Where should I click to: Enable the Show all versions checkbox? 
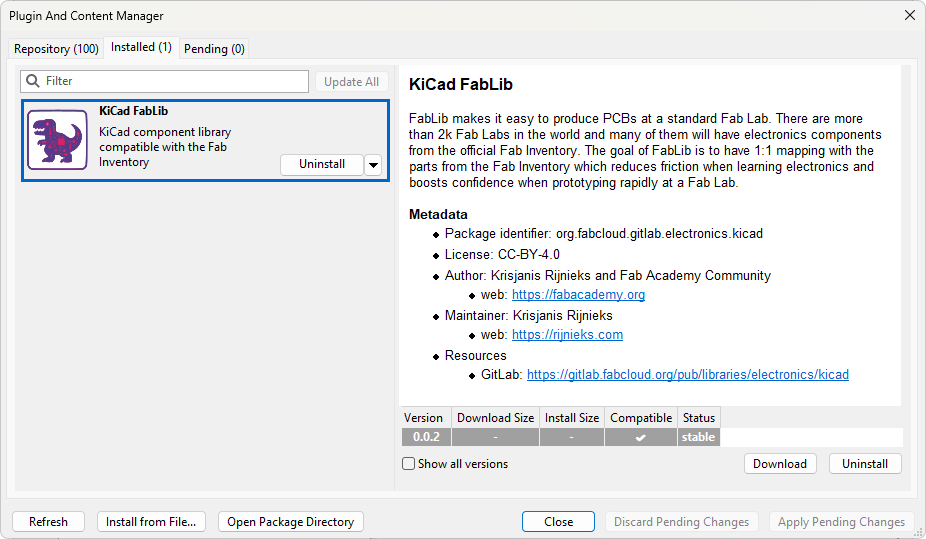pyautogui.click(x=409, y=464)
